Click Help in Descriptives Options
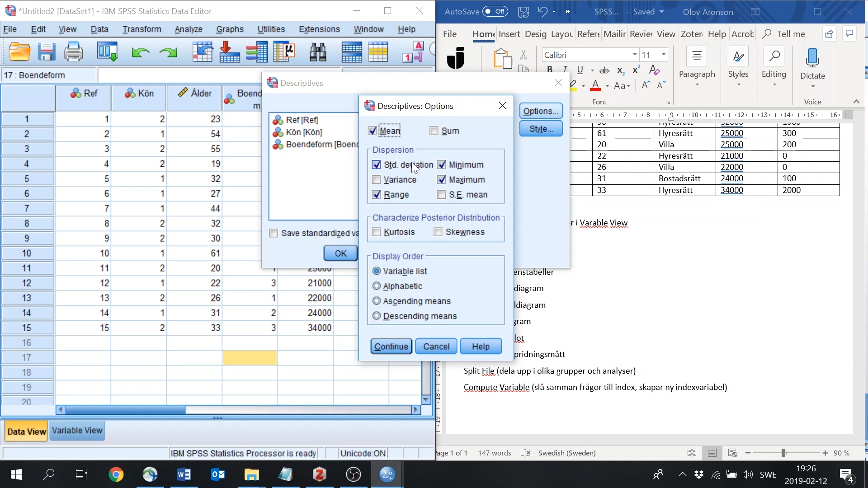The width and height of the screenshot is (868, 488). (x=481, y=347)
